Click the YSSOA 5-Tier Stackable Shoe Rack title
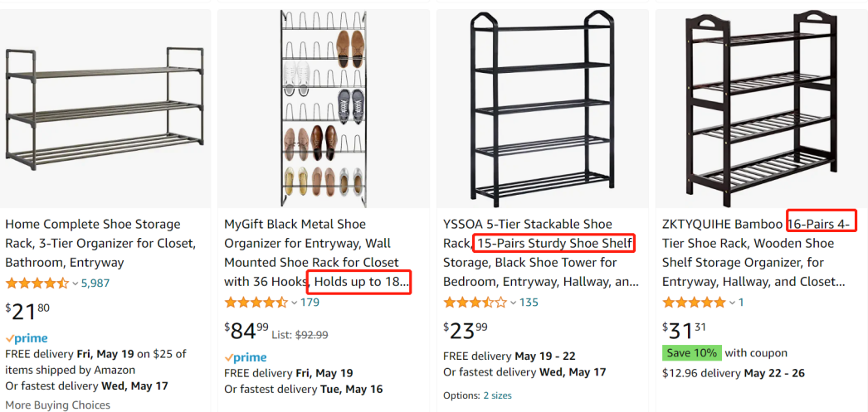 [539, 253]
